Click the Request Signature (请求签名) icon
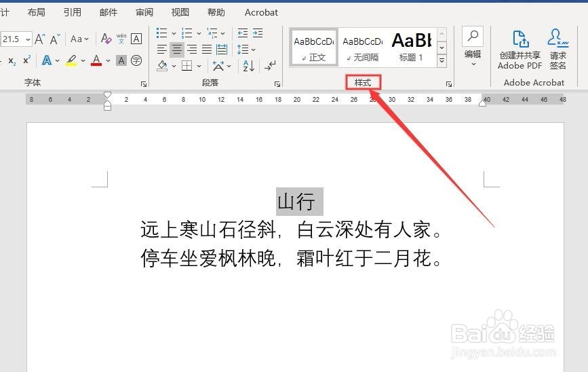The width and height of the screenshot is (588, 372). pyautogui.click(x=558, y=49)
